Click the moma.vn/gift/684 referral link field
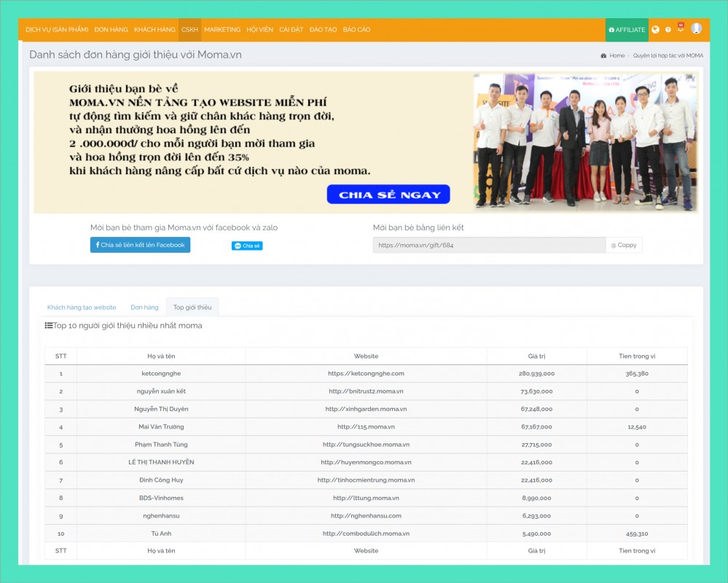The width and height of the screenshot is (728, 583). (x=489, y=246)
